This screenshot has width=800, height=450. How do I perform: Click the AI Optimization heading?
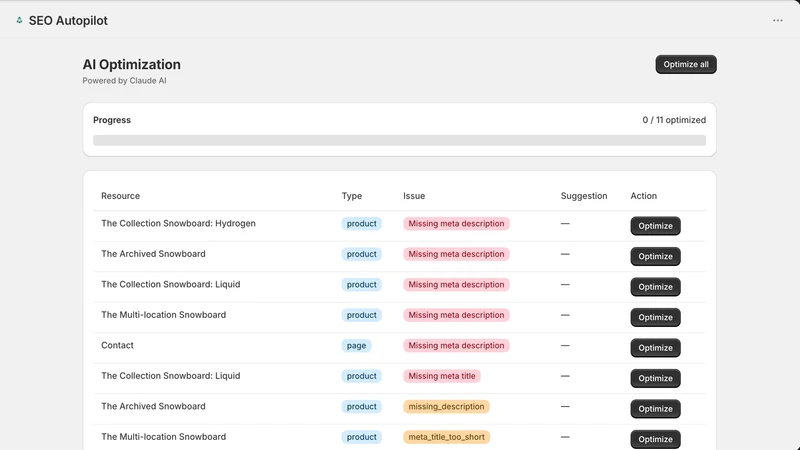tap(132, 64)
